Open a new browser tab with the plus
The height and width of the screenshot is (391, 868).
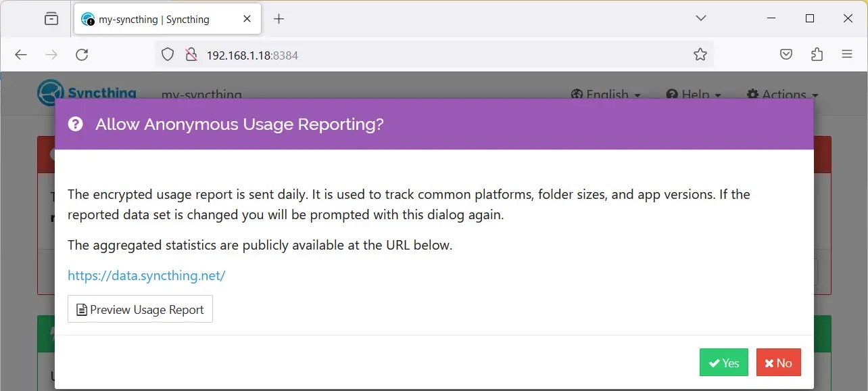pyautogui.click(x=279, y=18)
